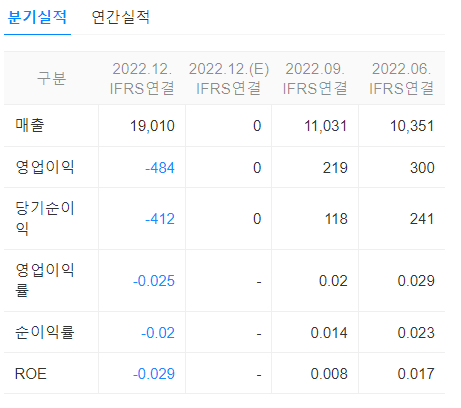Select the 영업이익률 value -0.025
This screenshot has height=408, width=461.
[154, 281]
